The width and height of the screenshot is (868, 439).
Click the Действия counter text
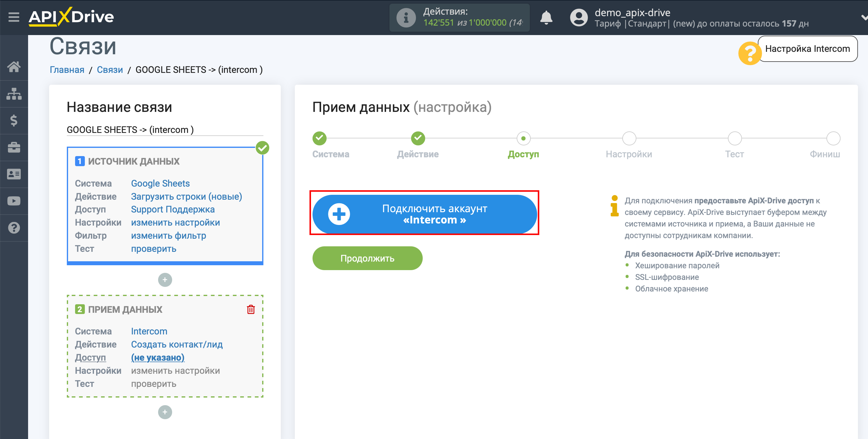(x=472, y=17)
